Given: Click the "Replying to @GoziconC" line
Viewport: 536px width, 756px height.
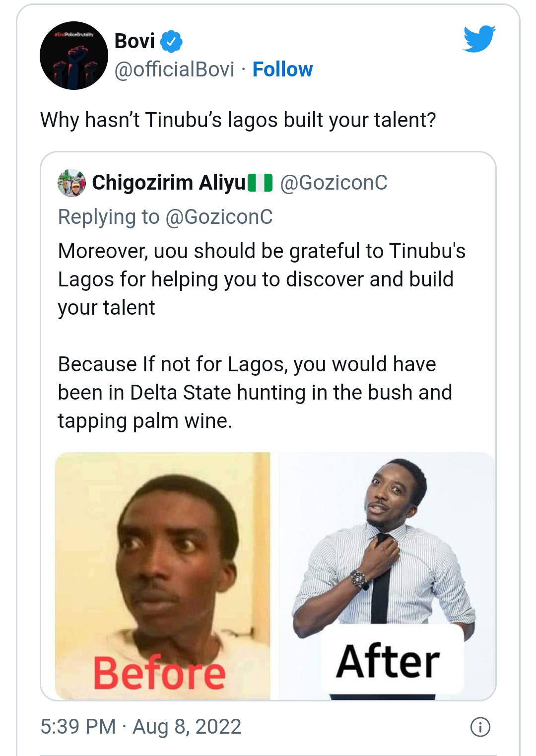Looking at the screenshot, I should click(x=165, y=217).
